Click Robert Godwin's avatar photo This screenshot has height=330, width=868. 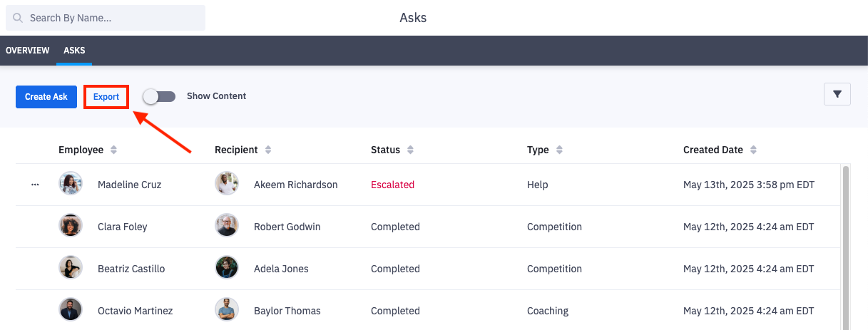click(227, 226)
